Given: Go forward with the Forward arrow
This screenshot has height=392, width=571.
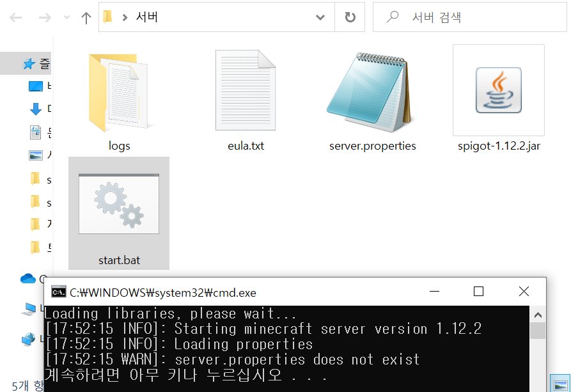Looking at the screenshot, I should 45,17.
